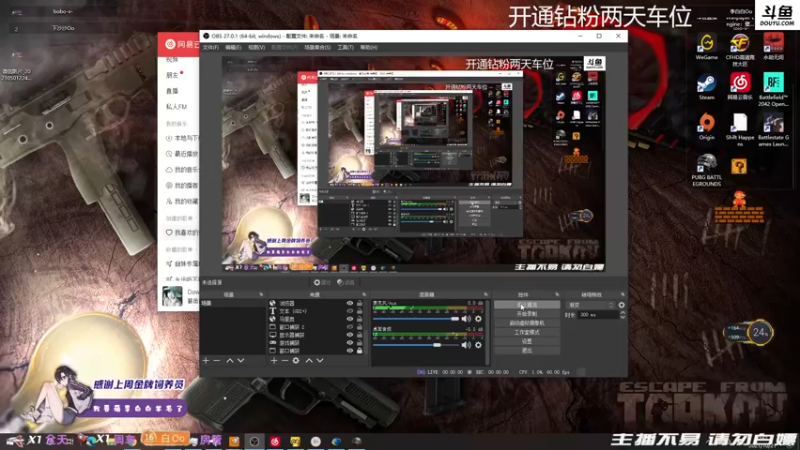Image resolution: width=800 pixels, height=450 pixels.
Task: Launch Steam desktop shortcut
Action: click(707, 87)
